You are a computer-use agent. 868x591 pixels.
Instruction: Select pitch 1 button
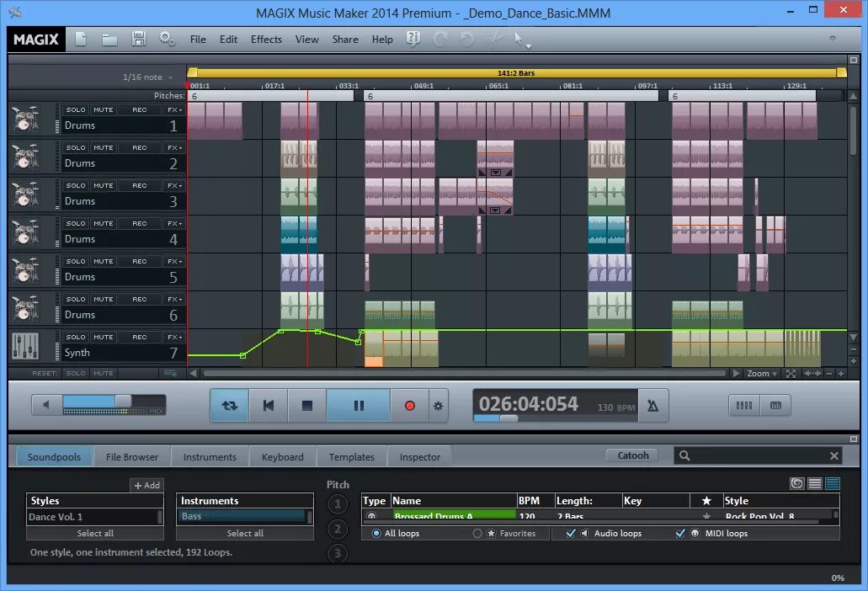point(338,504)
